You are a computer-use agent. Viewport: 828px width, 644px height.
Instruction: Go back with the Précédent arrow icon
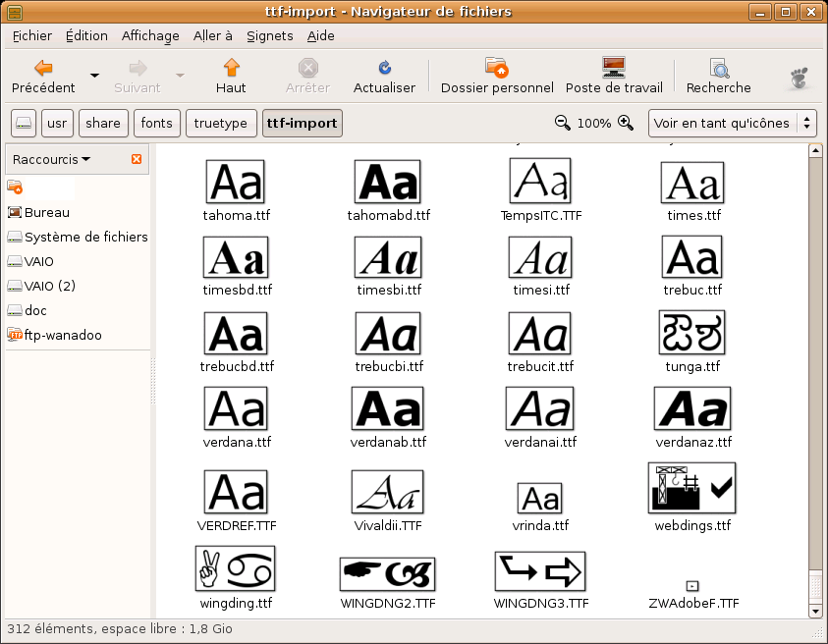(43, 68)
